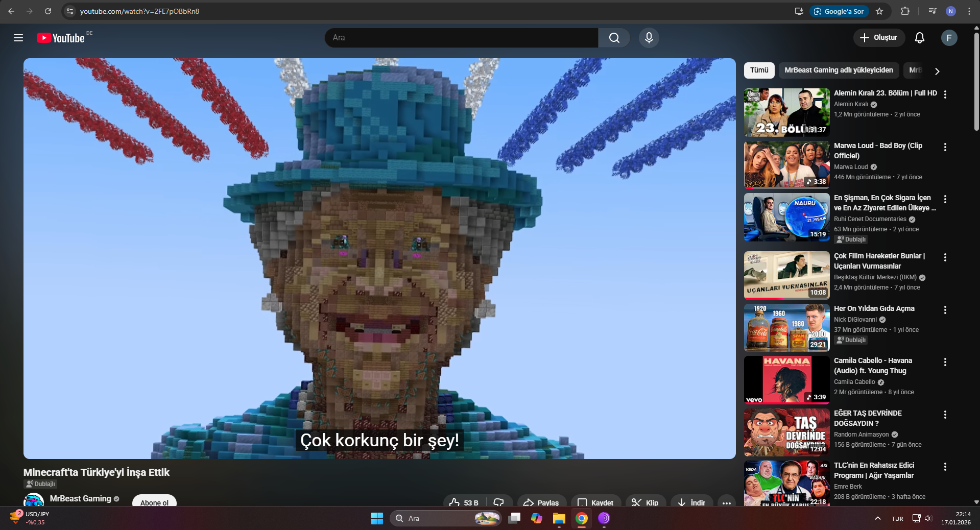Open the Windows Start menu
980x530 pixels.
[377, 518]
